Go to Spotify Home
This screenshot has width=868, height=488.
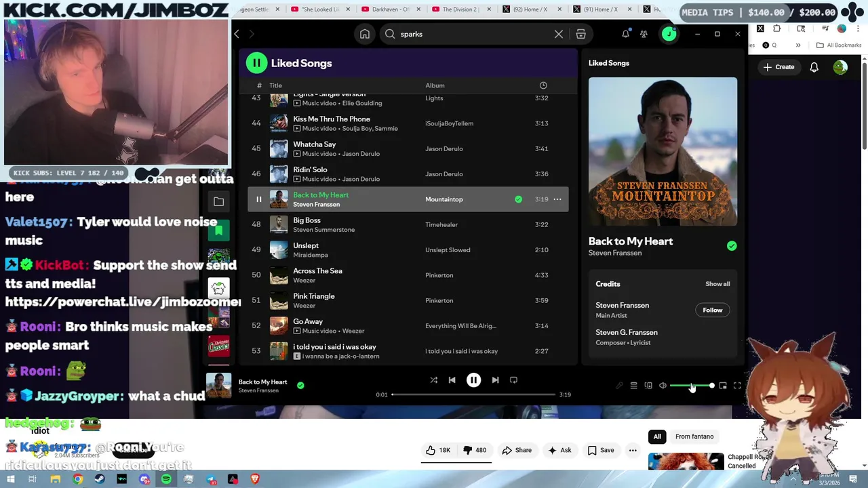[365, 34]
